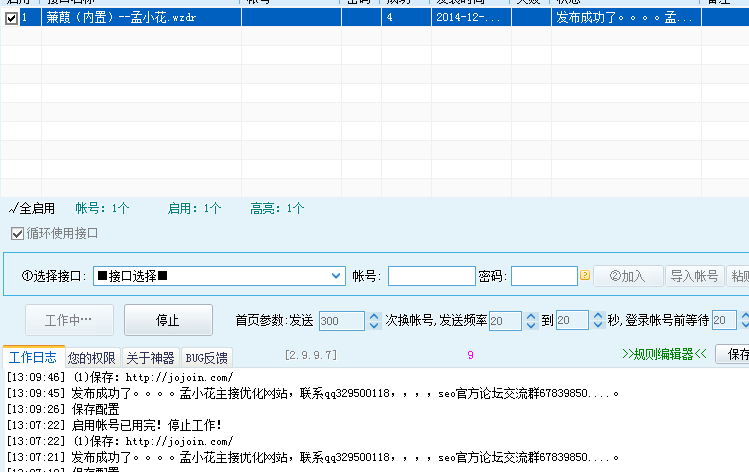Switch to 您的权限 tab

[92, 358]
